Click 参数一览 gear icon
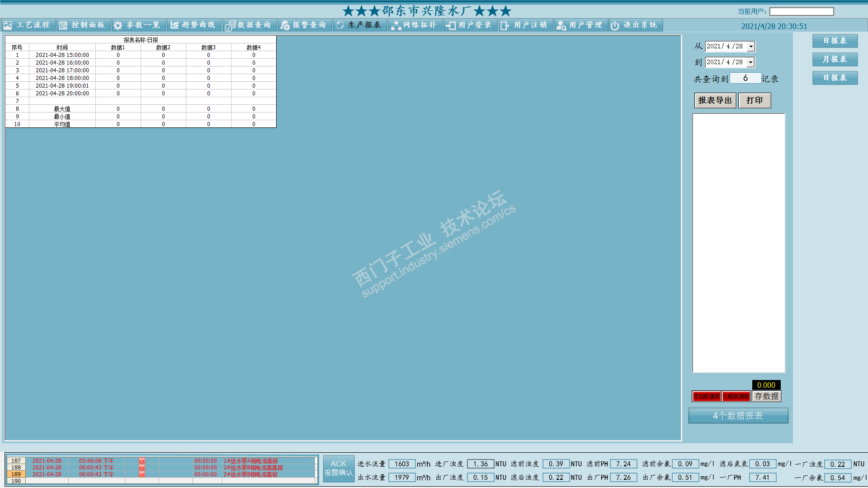Viewport: 868px width, 488px height. click(118, 25)
